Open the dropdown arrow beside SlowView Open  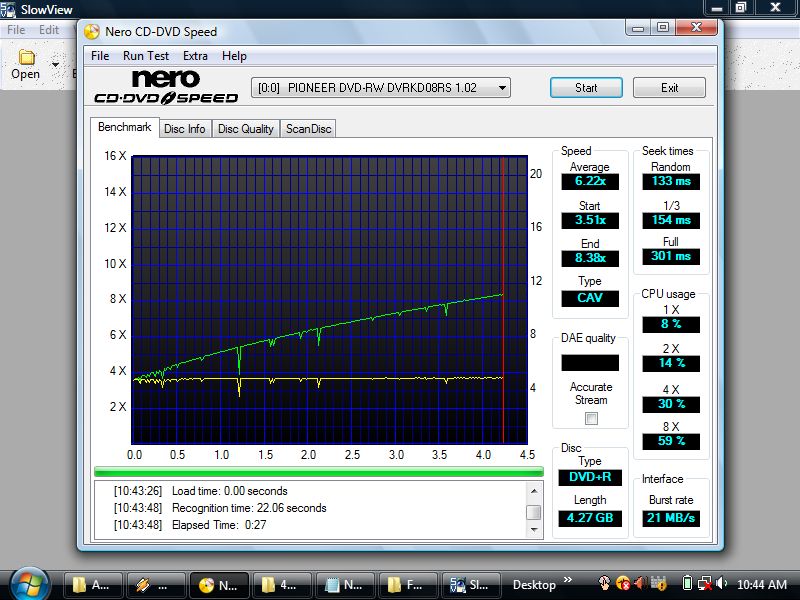(55, 64)
